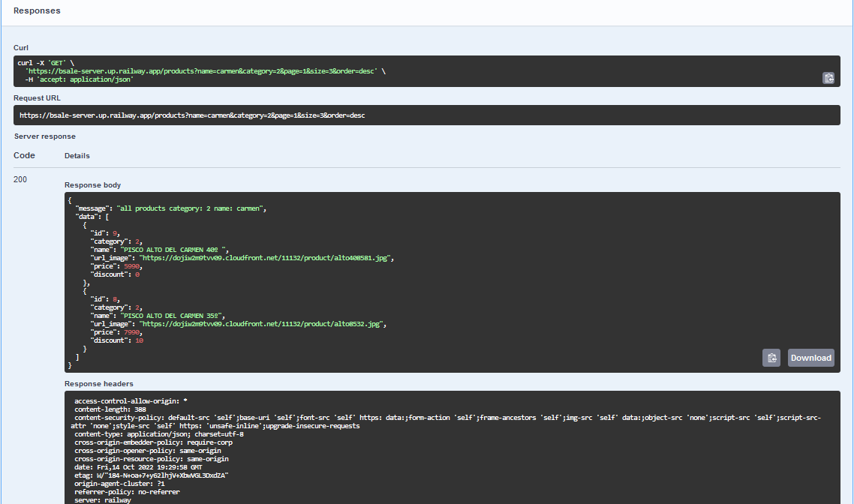This screenshot has height=504, width=854.
Task: Click the content-security-policy header line
Action: (x=446, y=421)
